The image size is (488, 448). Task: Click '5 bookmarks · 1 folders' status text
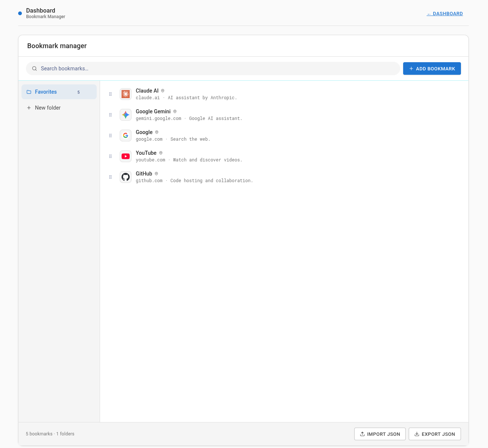coord(50,434)
